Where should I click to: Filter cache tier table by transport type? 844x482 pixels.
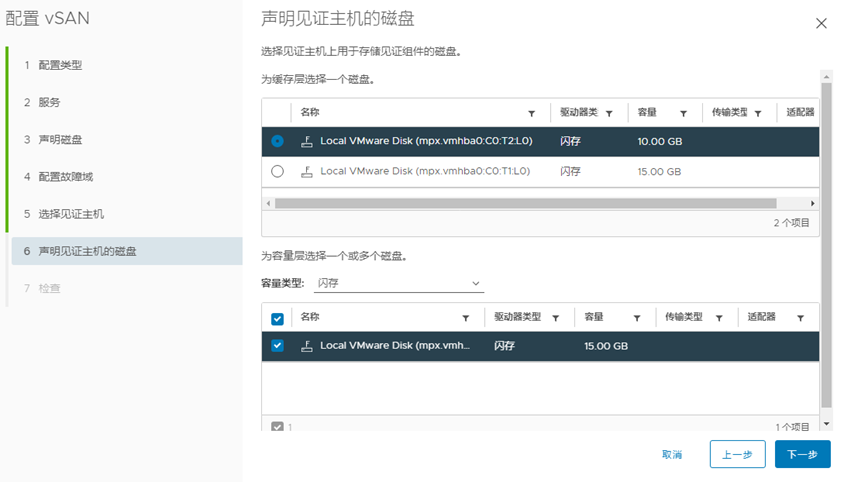tap(758, 113)
